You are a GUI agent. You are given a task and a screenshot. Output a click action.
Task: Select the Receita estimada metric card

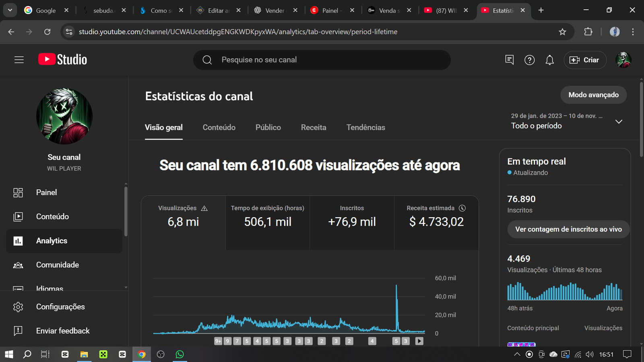436,223
